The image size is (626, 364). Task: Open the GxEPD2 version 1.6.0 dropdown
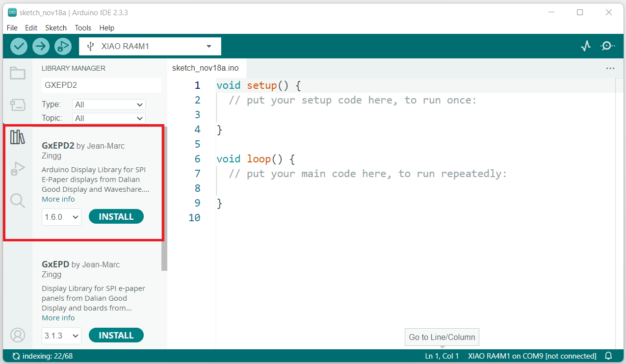(x=61, y=217)
